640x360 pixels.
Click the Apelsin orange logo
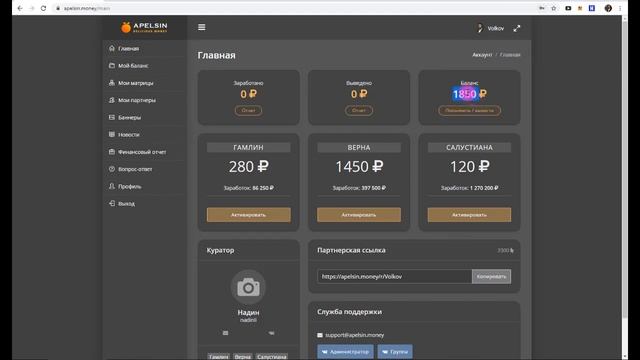[144, 27]
